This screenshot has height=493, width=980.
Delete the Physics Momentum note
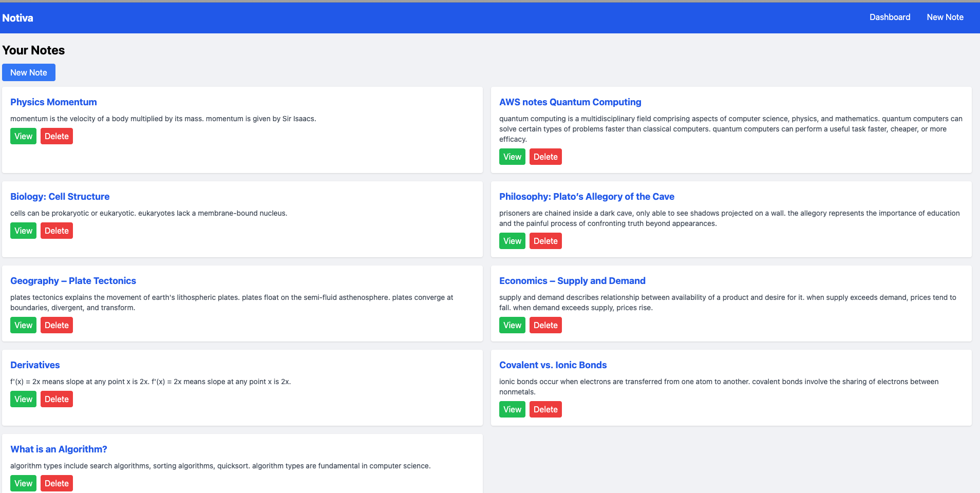pos(56,136)
